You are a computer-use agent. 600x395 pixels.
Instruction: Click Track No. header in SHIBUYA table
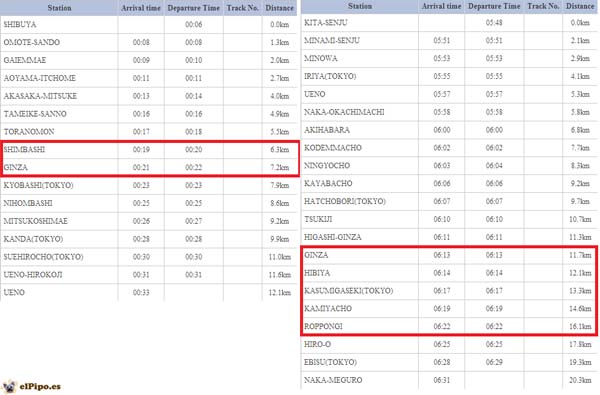243,8
